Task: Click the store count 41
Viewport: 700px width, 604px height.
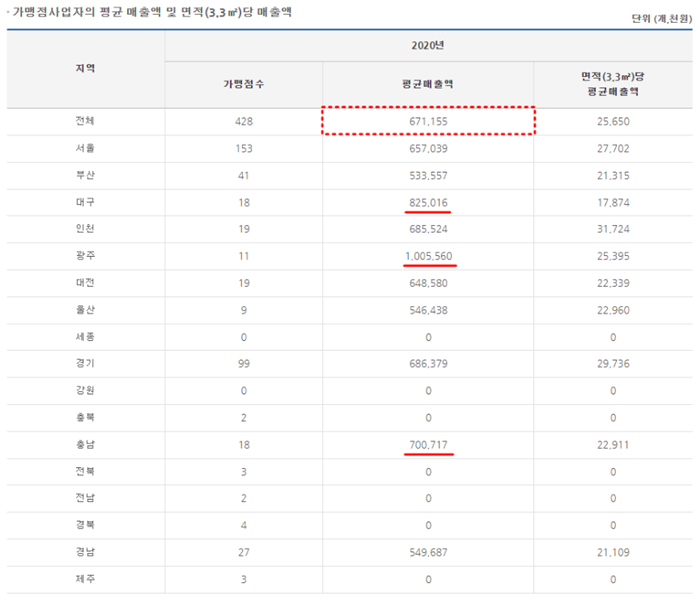Action: (244, 175)
